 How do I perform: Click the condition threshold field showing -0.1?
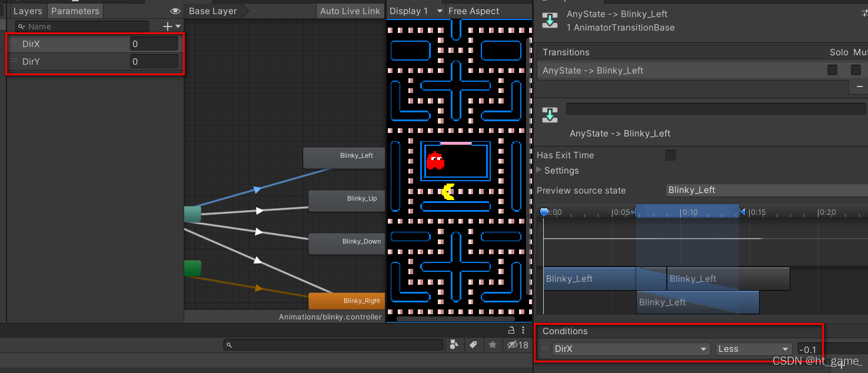[x=832, y=349]
